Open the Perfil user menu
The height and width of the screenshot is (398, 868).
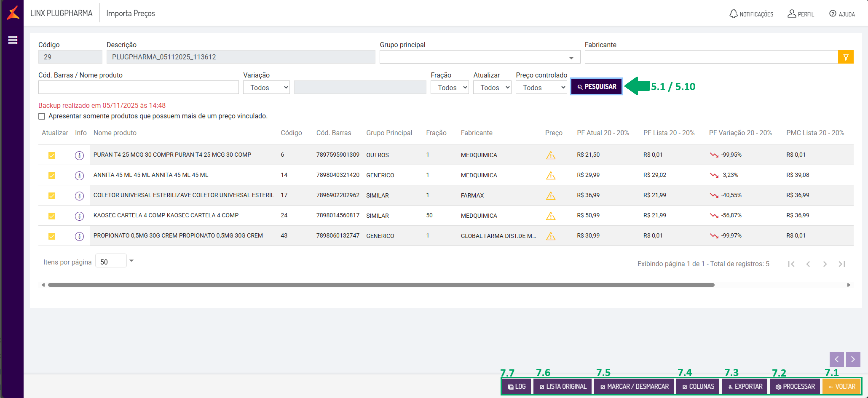click(x=801, y=14)
